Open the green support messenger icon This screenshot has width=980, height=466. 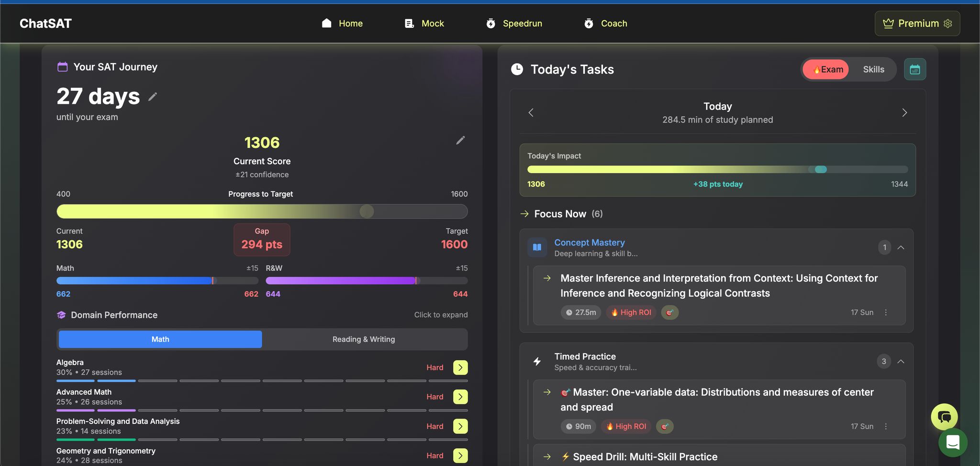(952, 443)
